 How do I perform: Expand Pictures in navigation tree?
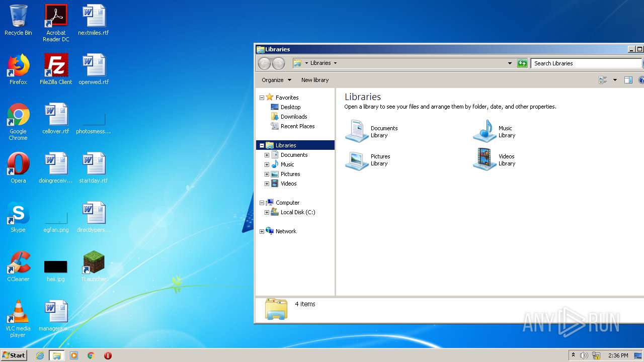coord(267,174)
